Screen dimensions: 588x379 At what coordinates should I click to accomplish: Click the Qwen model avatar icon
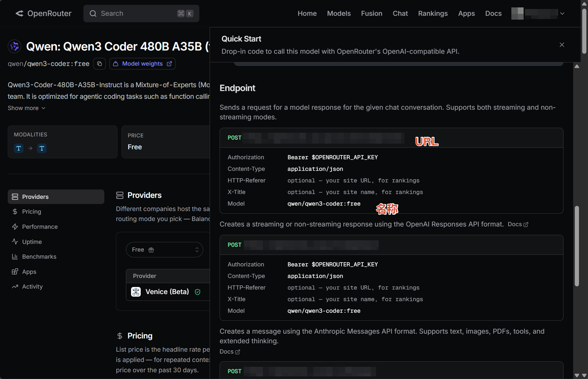click(x=14, y=46)
